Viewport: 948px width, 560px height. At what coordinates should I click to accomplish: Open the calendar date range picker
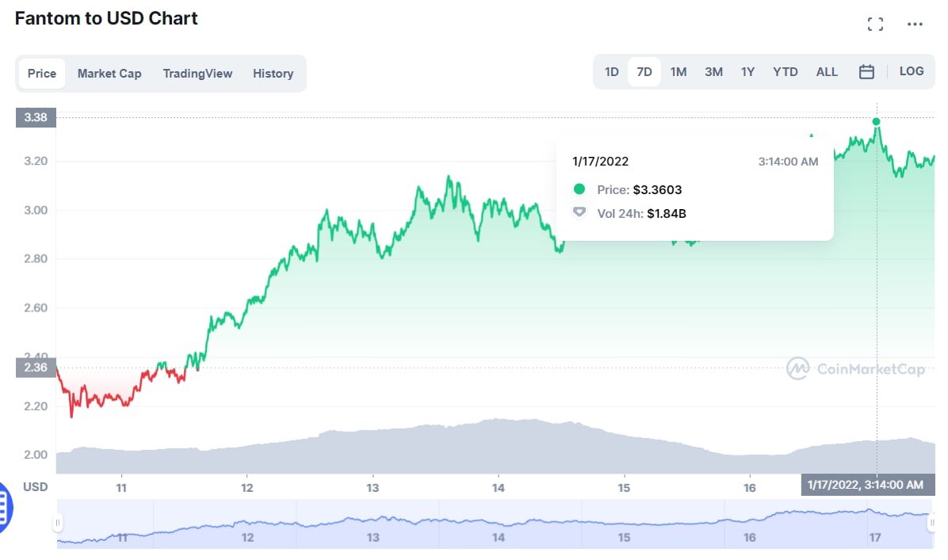coord(866,72)
